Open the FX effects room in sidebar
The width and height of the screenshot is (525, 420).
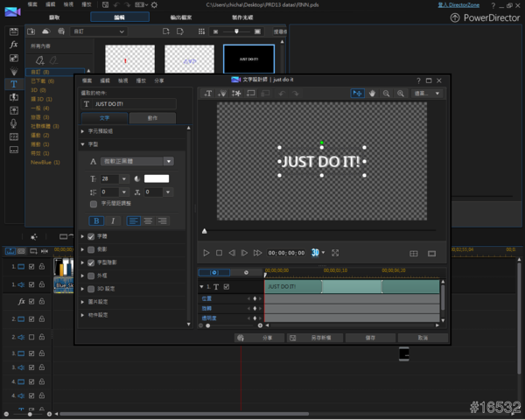pyautogui.click(x=14, y=44)
